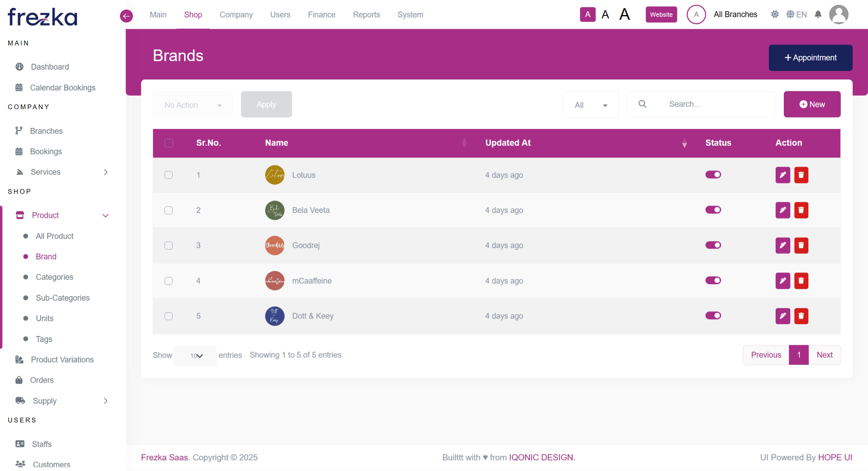Click edit pencil icon for Dott & Keey

(783, 316)
